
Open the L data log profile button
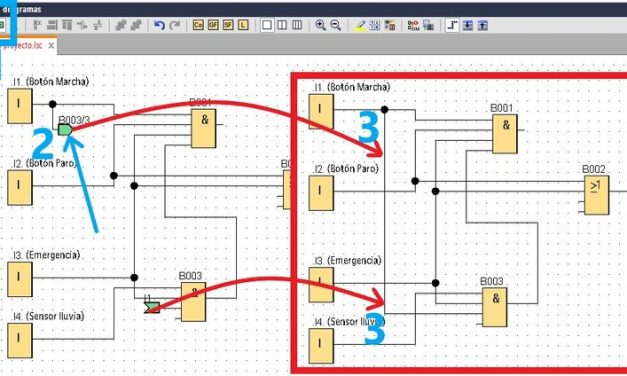[x=243, y=25]
